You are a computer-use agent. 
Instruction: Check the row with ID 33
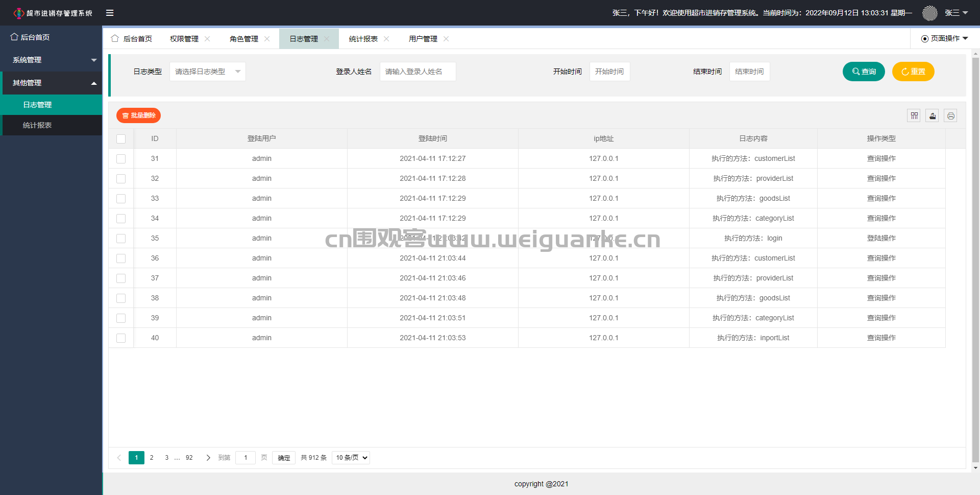click(121, 199)
